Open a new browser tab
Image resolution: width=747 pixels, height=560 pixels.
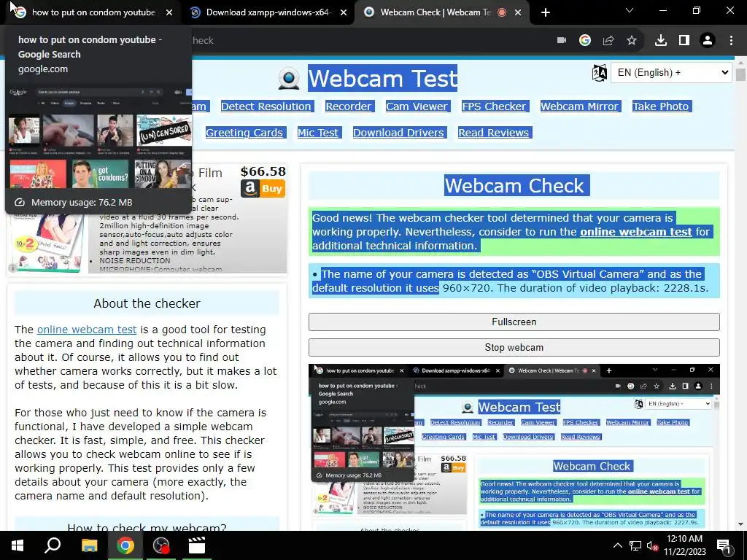coord(546,12)
